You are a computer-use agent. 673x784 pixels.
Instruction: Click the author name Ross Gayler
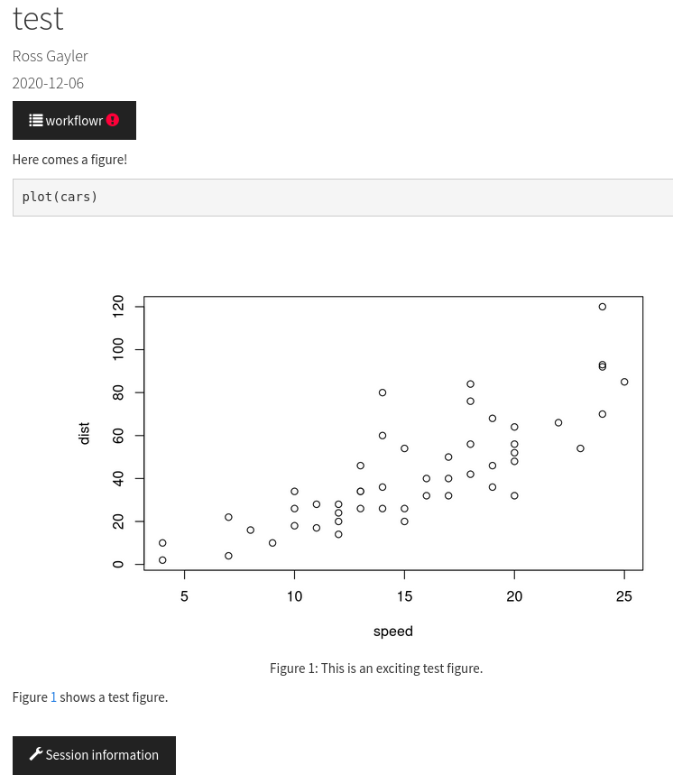[x=50, y=55]
